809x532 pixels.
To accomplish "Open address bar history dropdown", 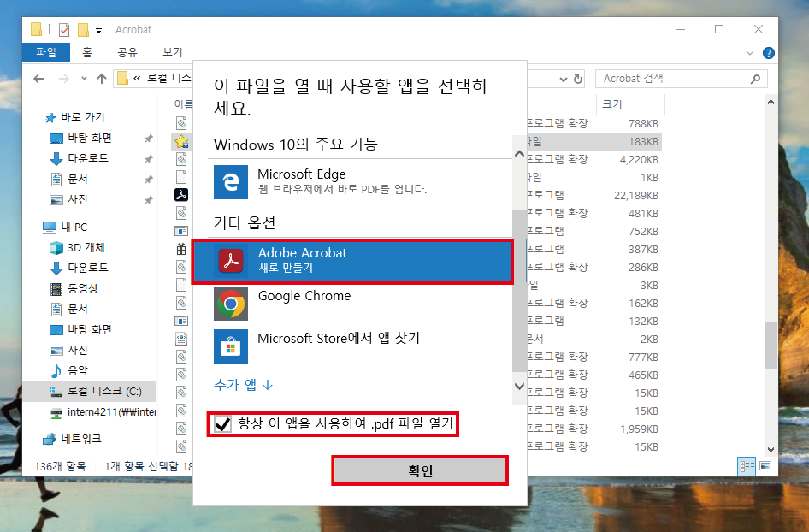I will click(564, 79).
